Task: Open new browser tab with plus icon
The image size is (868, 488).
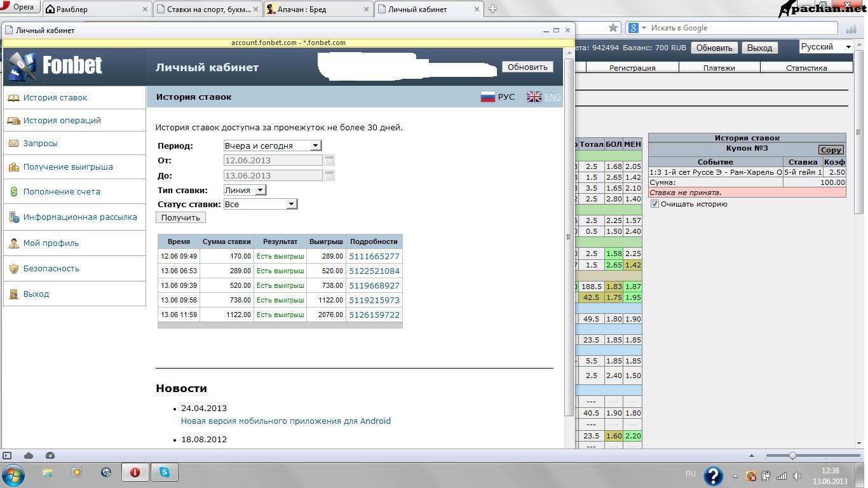Action: [x=492, y=9]
